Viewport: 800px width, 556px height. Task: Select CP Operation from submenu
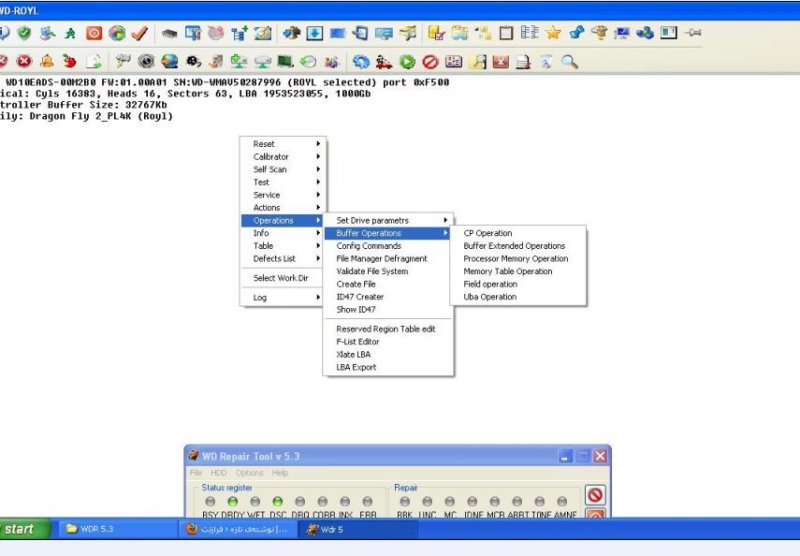pos(518,233)
